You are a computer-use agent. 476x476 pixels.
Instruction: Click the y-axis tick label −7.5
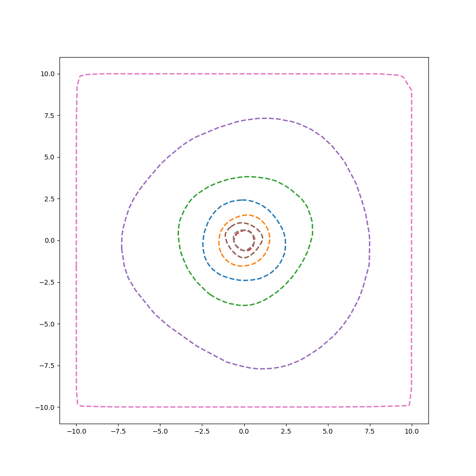47,366
